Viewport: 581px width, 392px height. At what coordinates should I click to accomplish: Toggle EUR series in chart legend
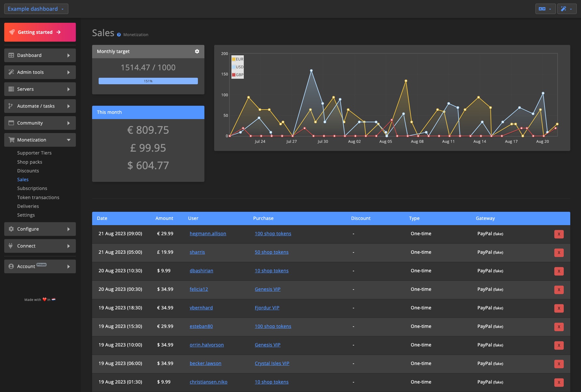click(237, 59)
